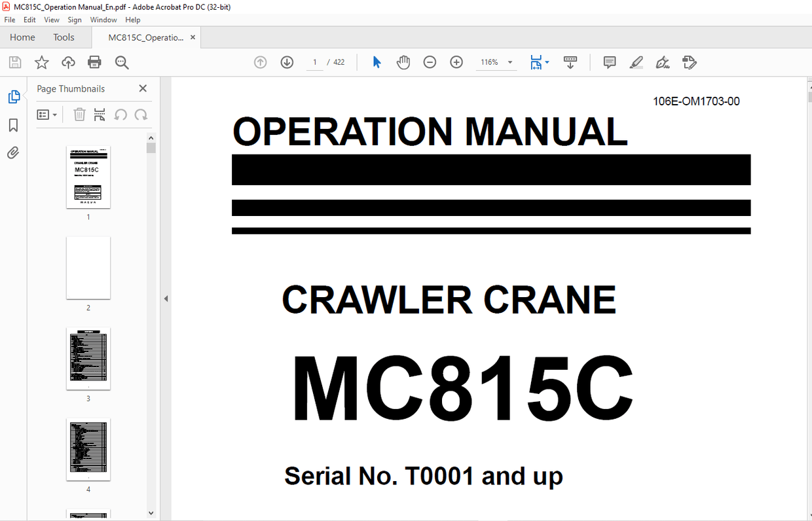Collapse the navigation pane arrow
The width and height of the screenshot is (812, 521).
166,298
